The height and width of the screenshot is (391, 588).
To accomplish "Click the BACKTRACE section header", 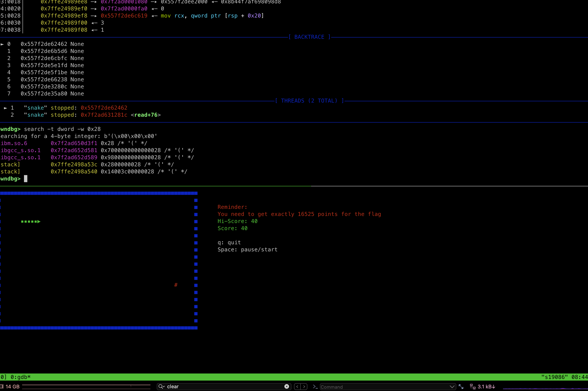I will pyautogui.click(x=309, y=37).
